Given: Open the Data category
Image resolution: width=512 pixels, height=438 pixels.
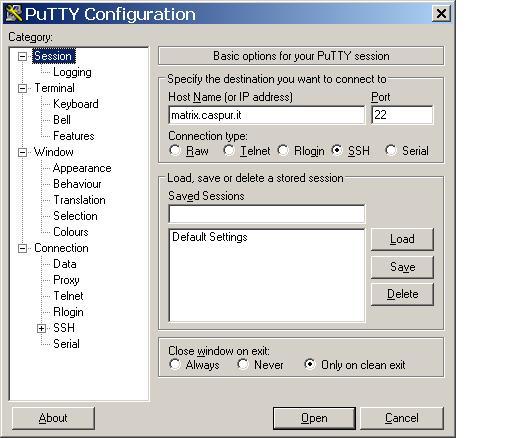Looking at the screenshot, I should coord(65,264).
